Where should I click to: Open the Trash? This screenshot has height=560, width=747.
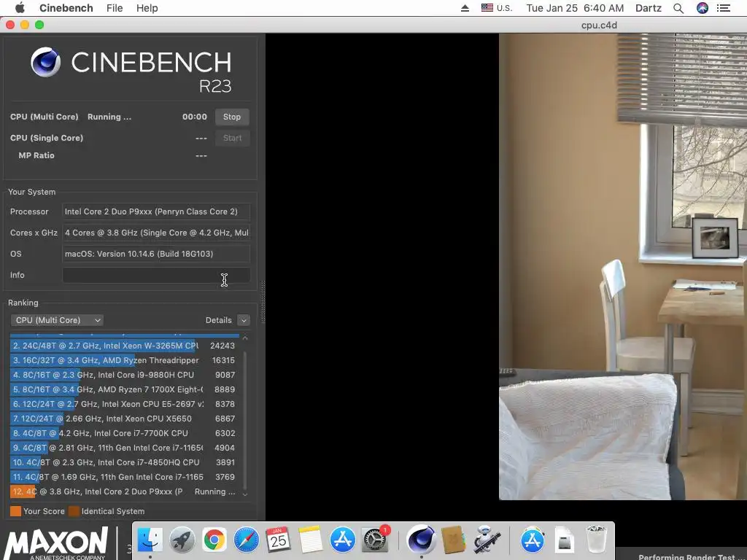coord(596,540)
